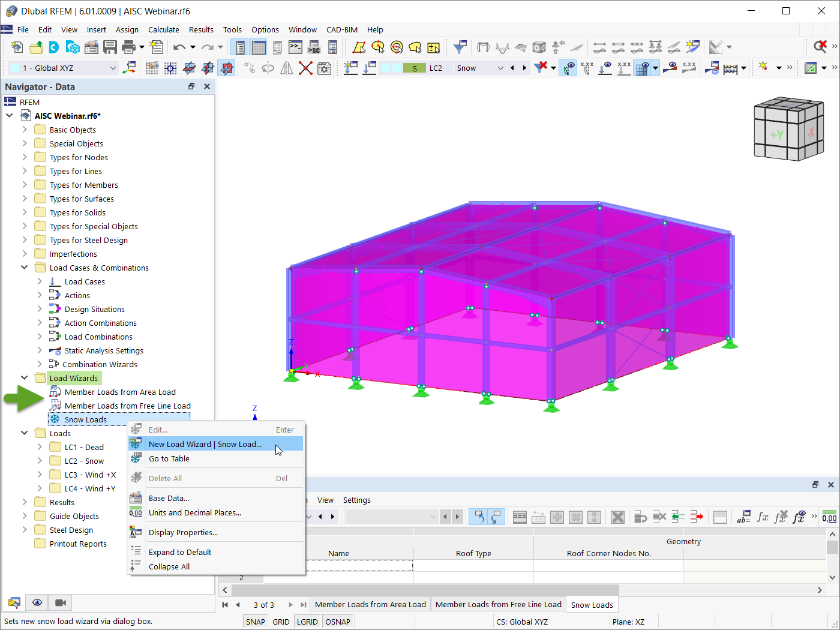
Task: Click the navigator views camera tab icon
Action: [61, 602]
